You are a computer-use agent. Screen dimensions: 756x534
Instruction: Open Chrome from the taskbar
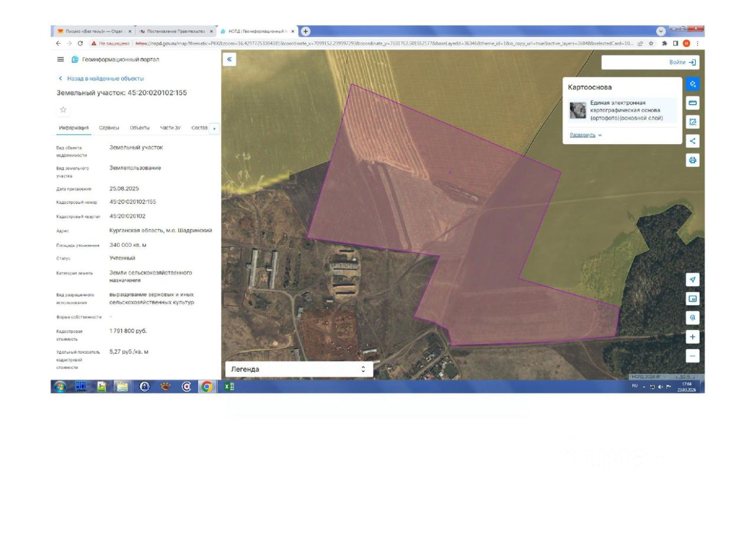click(207, 386)
